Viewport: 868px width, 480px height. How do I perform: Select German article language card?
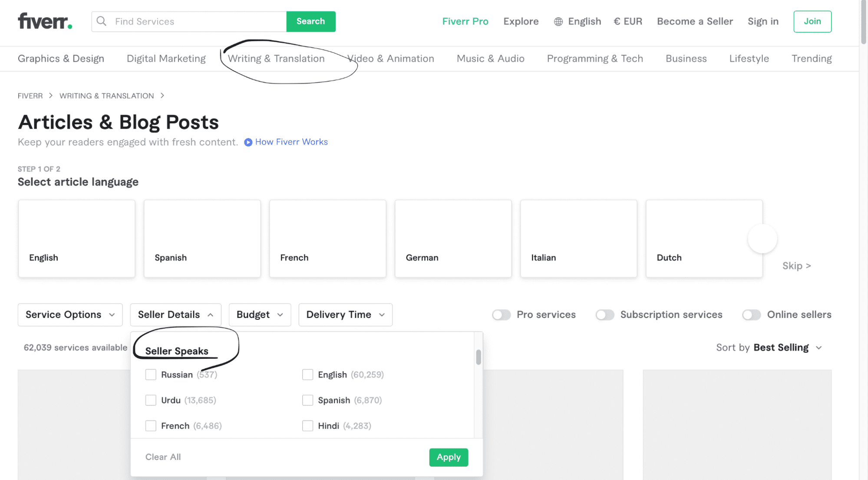coord(453,238)
